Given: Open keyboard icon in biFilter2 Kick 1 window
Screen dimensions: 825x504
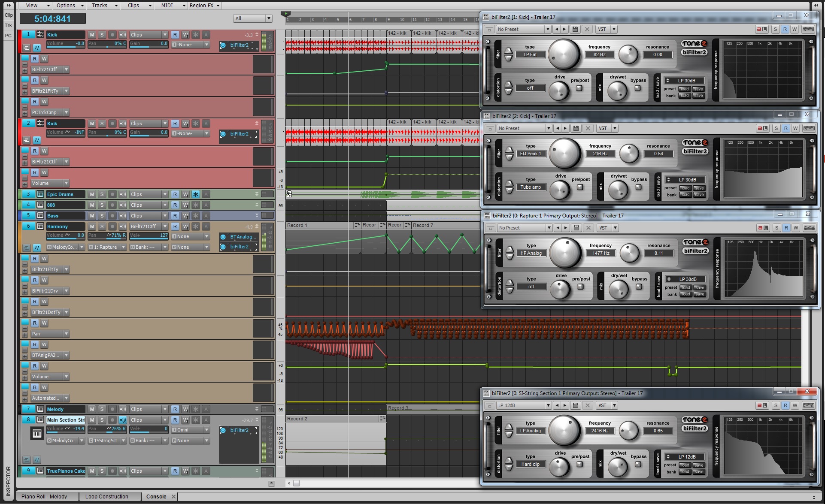Looking at the screenshot, I should (808, 29).
